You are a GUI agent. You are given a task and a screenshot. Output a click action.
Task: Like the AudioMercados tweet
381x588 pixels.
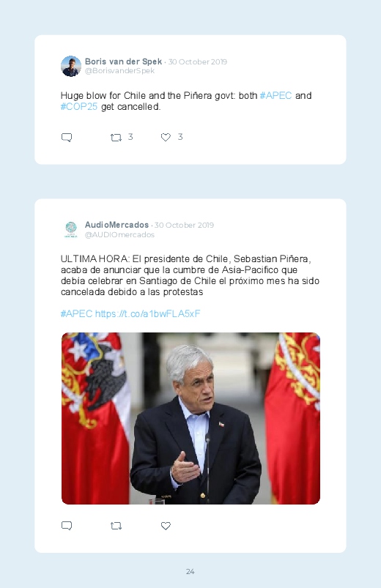pos(166,526)
